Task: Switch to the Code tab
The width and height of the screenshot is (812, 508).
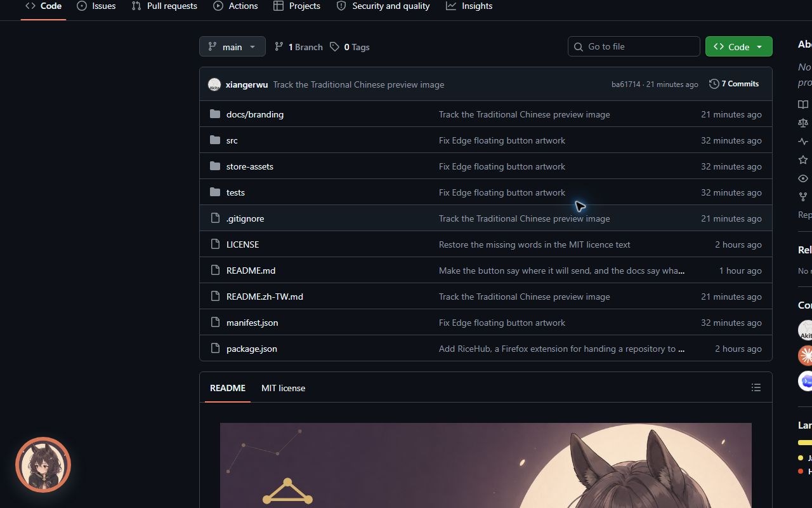Action: tap(43, 6)
